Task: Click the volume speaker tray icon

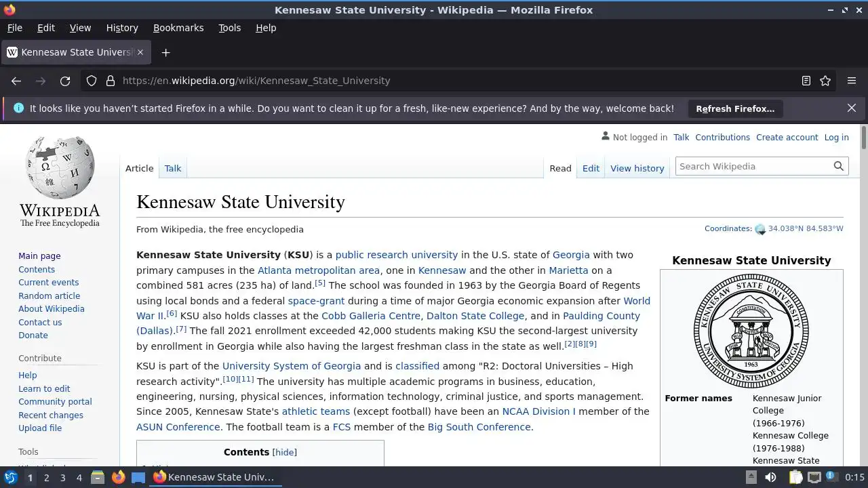Action: 770,477
